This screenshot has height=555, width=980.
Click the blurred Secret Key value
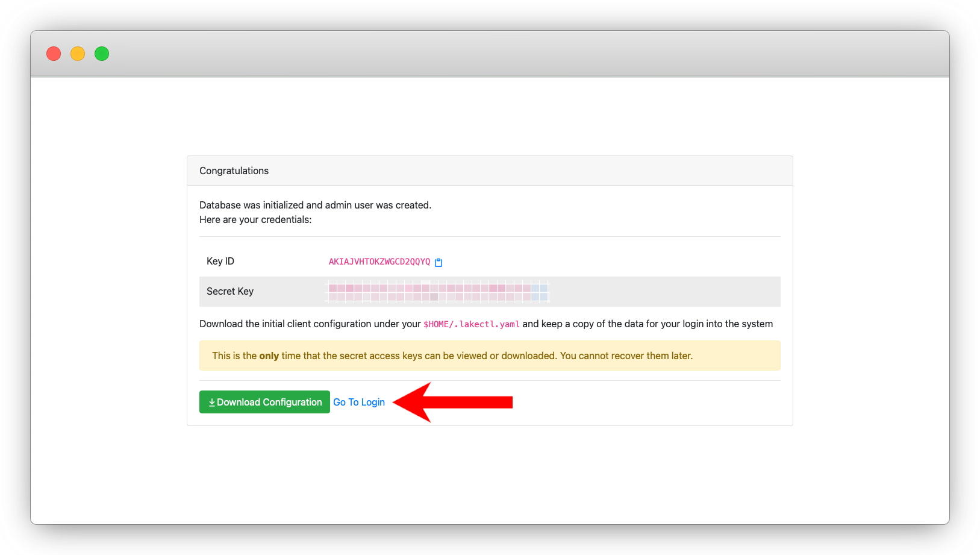438,292
